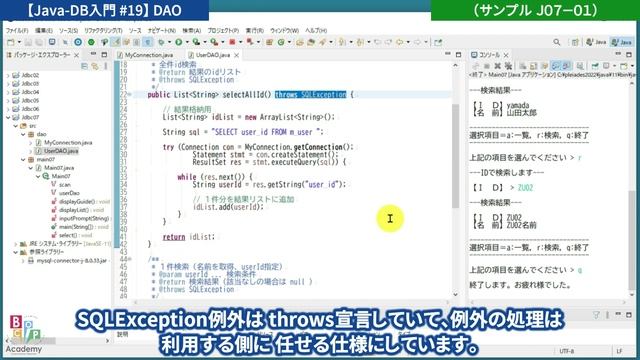Expand the Jdbc03 project
The width and height of the screenshot is (640, 360).
pos(8,84)
